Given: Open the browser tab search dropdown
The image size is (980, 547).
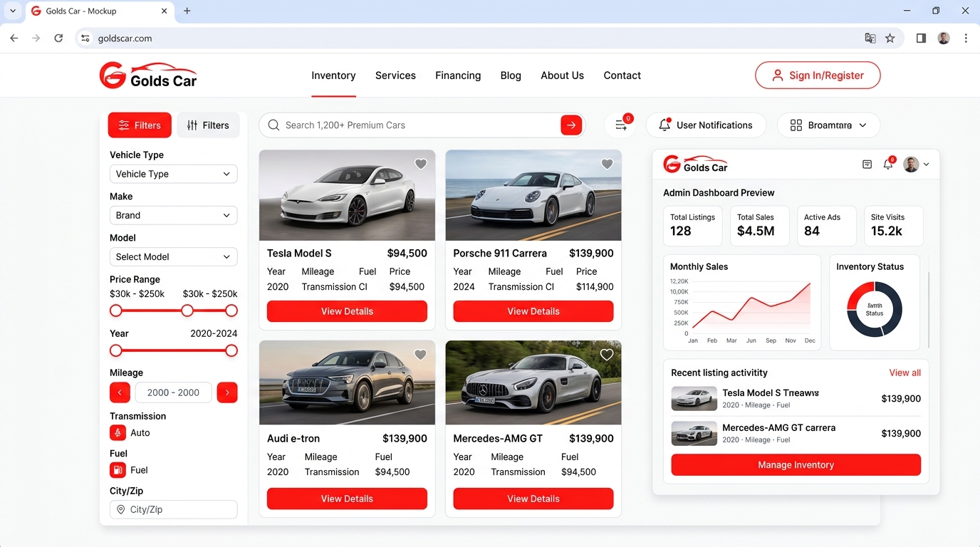Looking at the screenshot, I should point(13,11).
